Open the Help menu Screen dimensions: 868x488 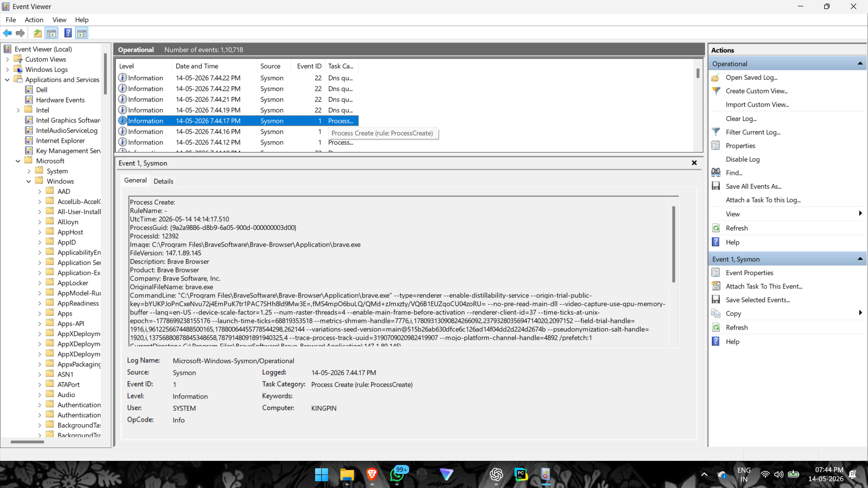coord(82,20)
